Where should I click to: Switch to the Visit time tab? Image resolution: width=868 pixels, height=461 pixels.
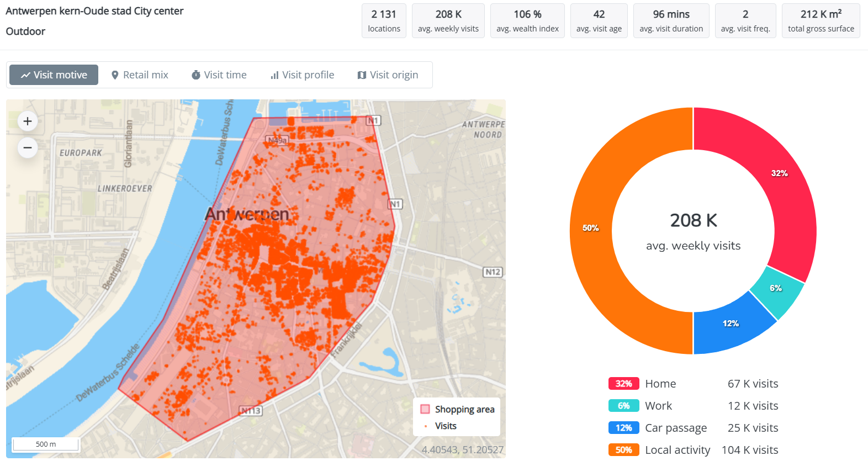(219, 75)
